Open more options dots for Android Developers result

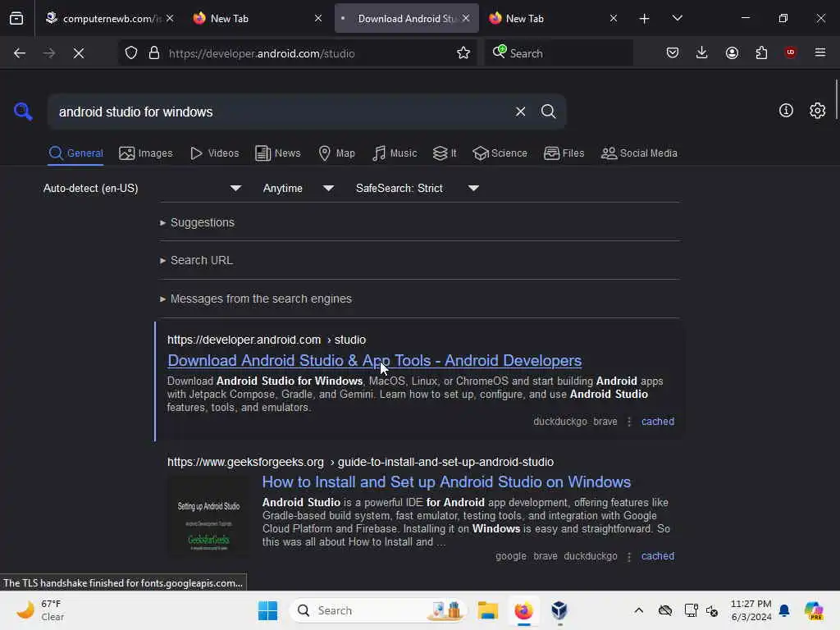tap(629, 422)
